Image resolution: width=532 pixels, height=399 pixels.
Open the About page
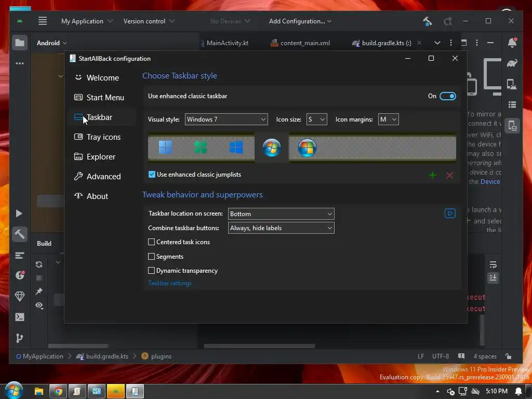(x=91, y=196)
